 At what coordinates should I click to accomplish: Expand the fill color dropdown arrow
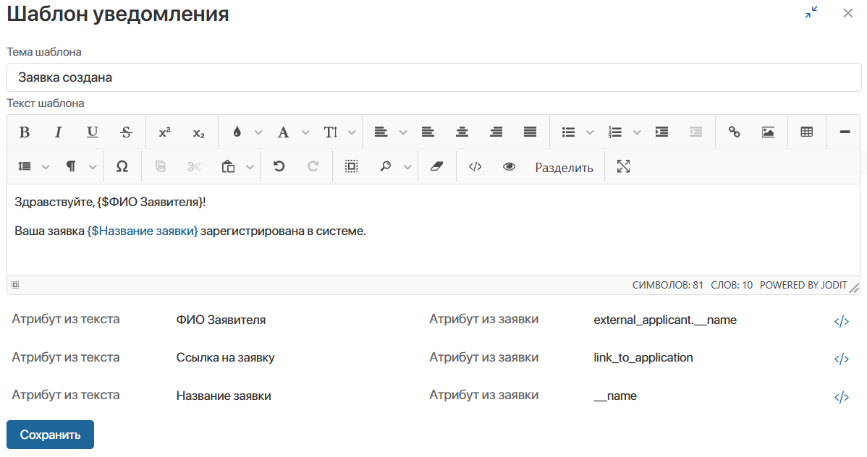pos(258,133)
